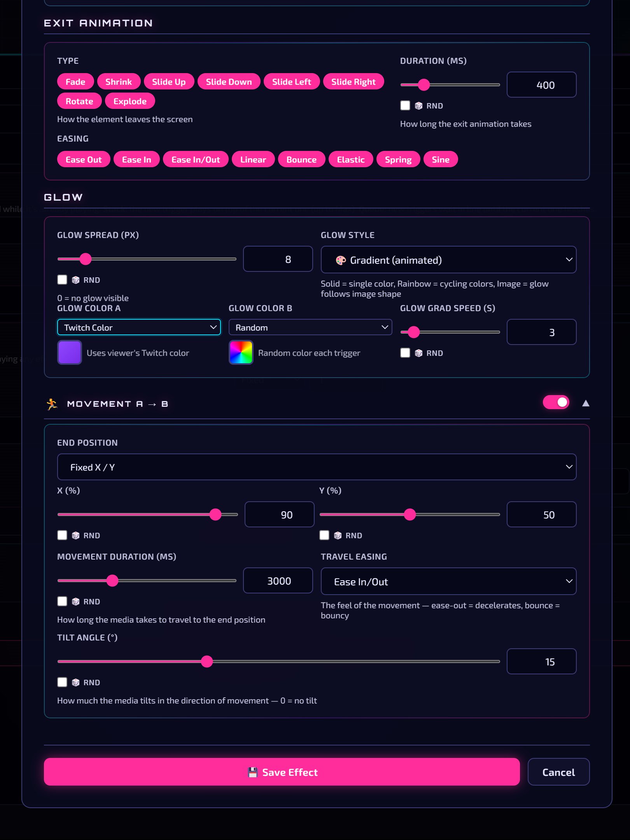Click the Cancel button
This screenshot has height=840, width=630.
(x=558, y=772)
